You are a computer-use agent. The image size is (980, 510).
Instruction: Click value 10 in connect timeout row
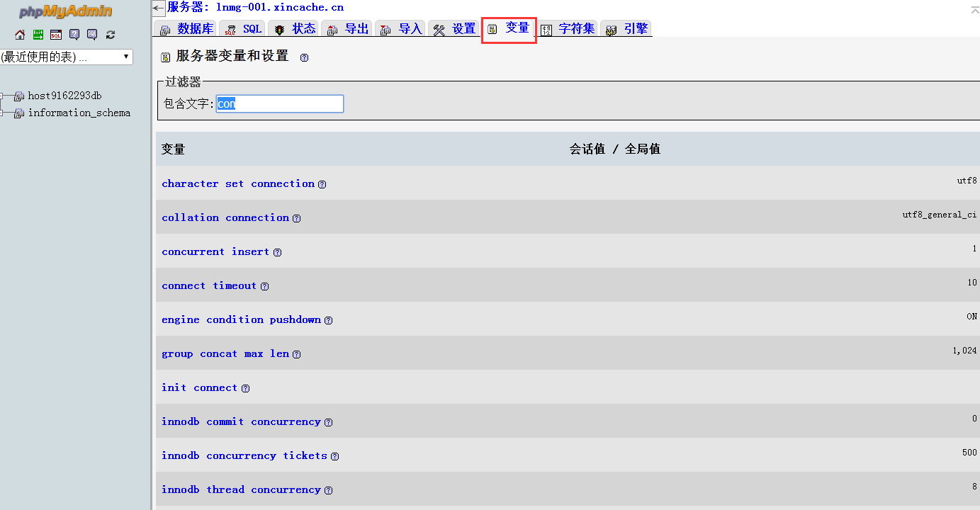pyautogui.click(x=972, y=283)
